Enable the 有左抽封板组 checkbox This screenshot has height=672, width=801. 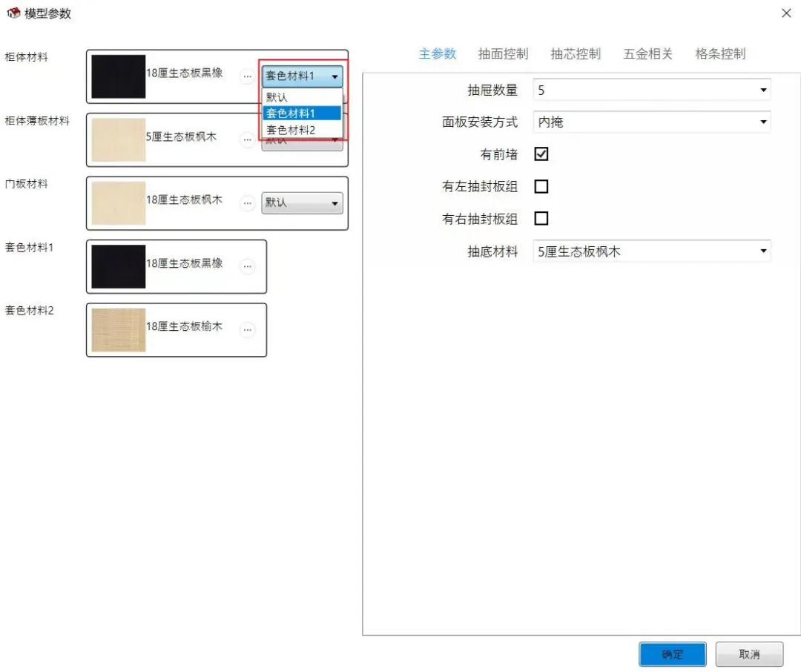[541, 186]
